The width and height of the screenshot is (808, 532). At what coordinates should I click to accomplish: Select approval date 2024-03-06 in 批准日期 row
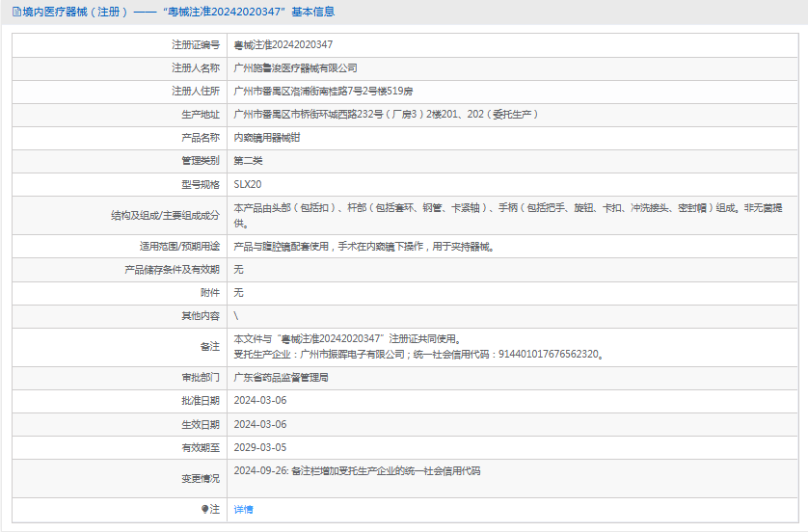pyautogui.click(x=260, y=401)
